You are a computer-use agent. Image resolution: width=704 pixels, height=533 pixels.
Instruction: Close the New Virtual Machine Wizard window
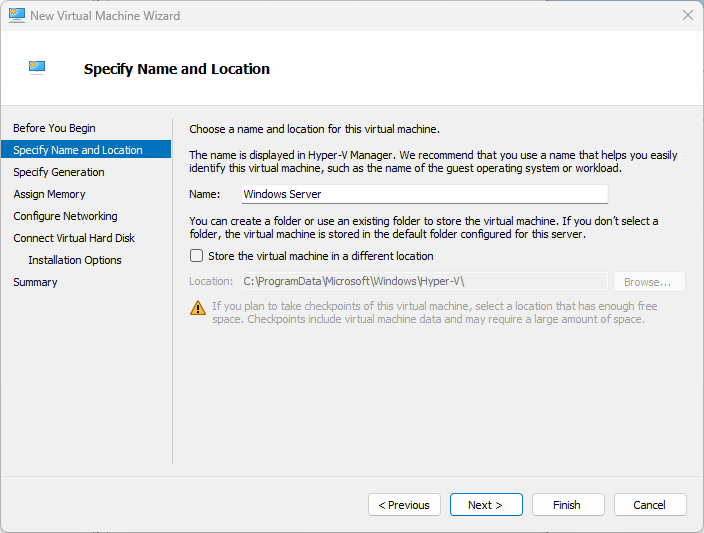coord(687,16)
